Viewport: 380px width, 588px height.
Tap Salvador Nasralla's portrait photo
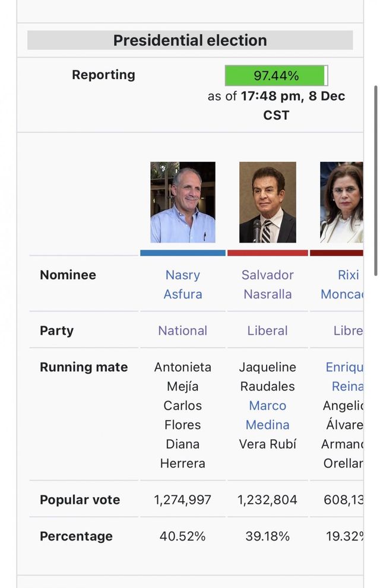pos(267,202)
